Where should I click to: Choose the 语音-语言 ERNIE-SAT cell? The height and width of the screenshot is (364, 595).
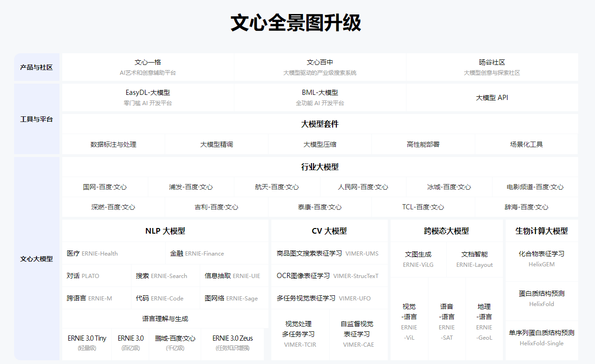pos(447,319)
